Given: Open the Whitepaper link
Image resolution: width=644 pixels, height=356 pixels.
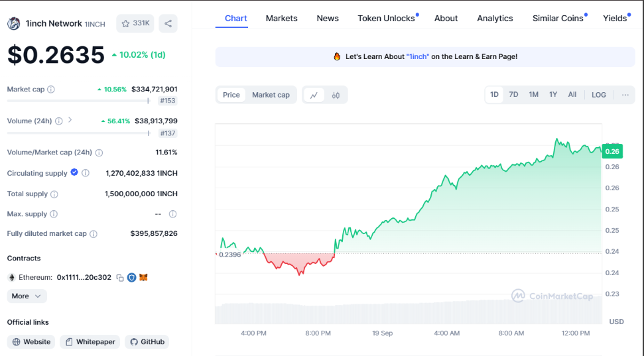Looking at the screenshot, I should click(90, 341).
